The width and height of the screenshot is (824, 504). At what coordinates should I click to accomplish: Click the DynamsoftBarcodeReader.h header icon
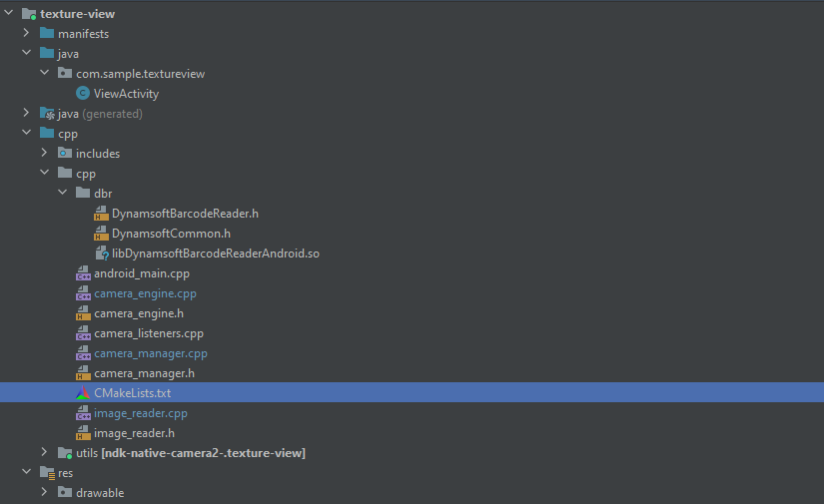101,214
